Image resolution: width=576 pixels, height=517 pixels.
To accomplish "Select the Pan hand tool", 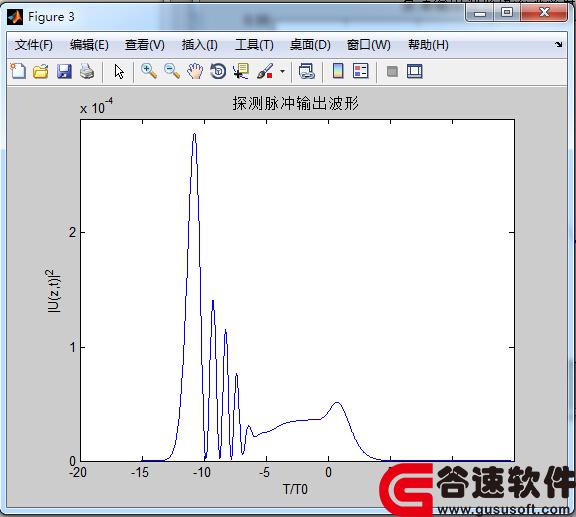I will tap(195, 71).
